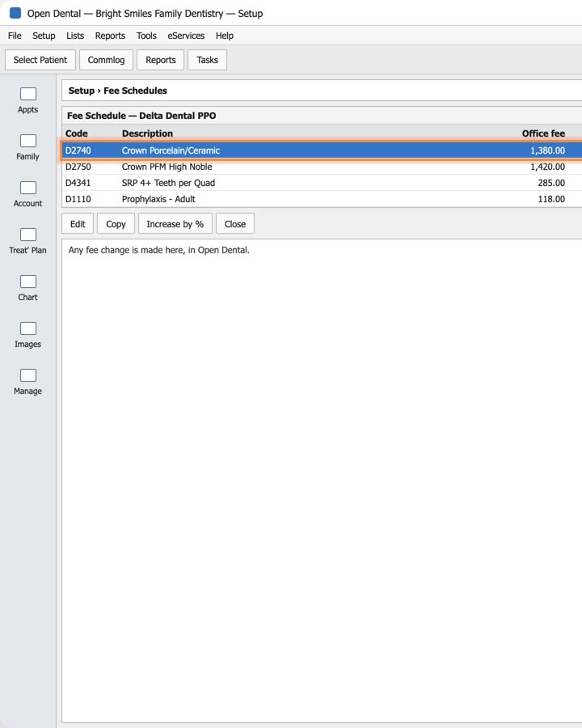Click the Commlog toolbar button
The height and width of the screenshot is (728, 582).
106,60
